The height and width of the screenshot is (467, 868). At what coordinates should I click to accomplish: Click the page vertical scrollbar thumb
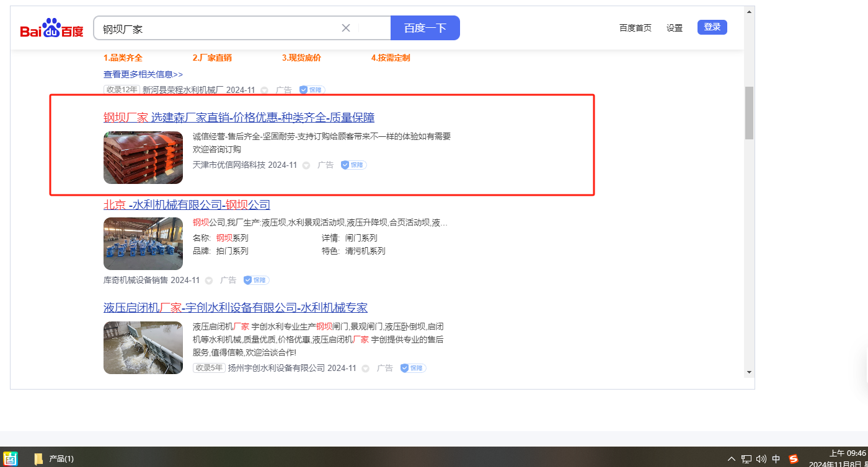749,113
